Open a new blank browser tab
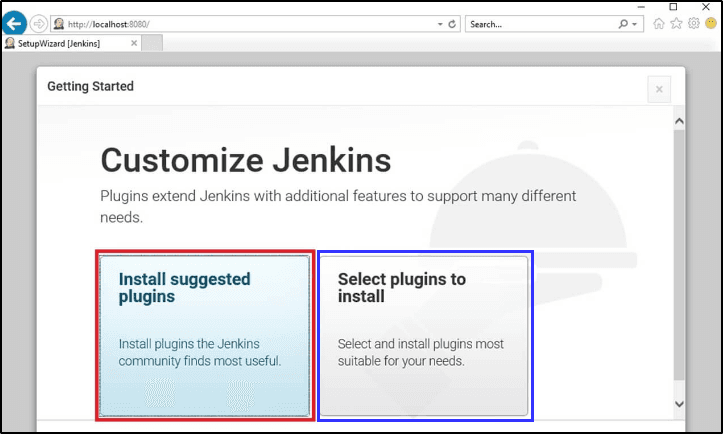 pos(152,43)
